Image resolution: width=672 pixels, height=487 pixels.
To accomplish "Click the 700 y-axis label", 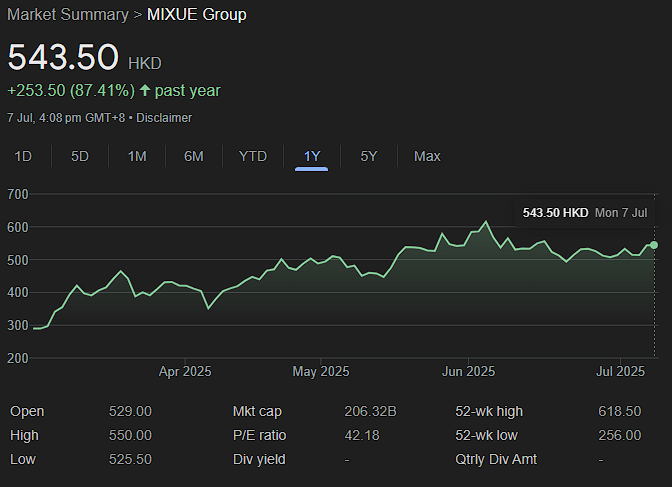I will [x=18, y=194].
